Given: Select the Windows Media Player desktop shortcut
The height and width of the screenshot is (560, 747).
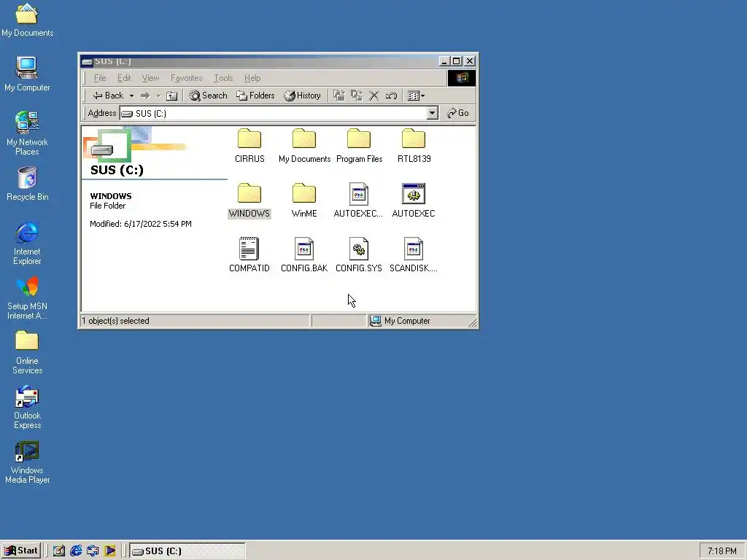Looking at the screenshot, I should [27, 462].
